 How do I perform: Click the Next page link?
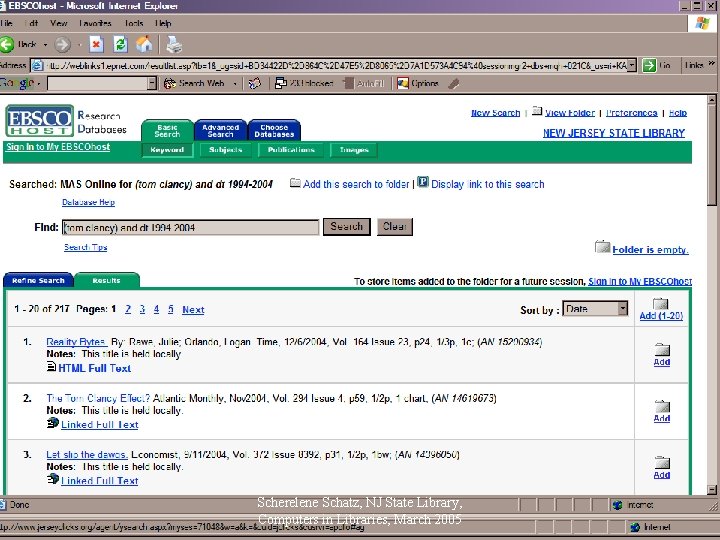193,309
